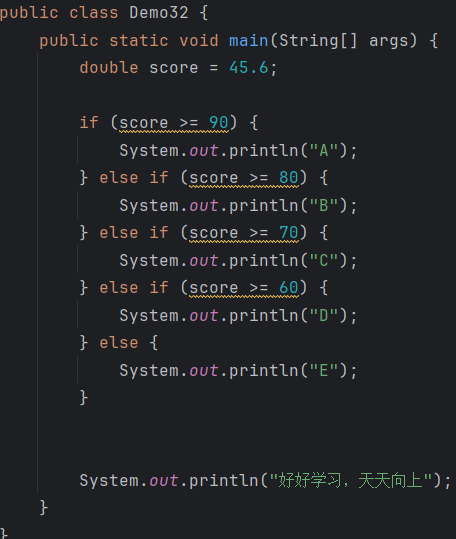
Task: Click the string literal "E"
Action: (x=324, y=371)
